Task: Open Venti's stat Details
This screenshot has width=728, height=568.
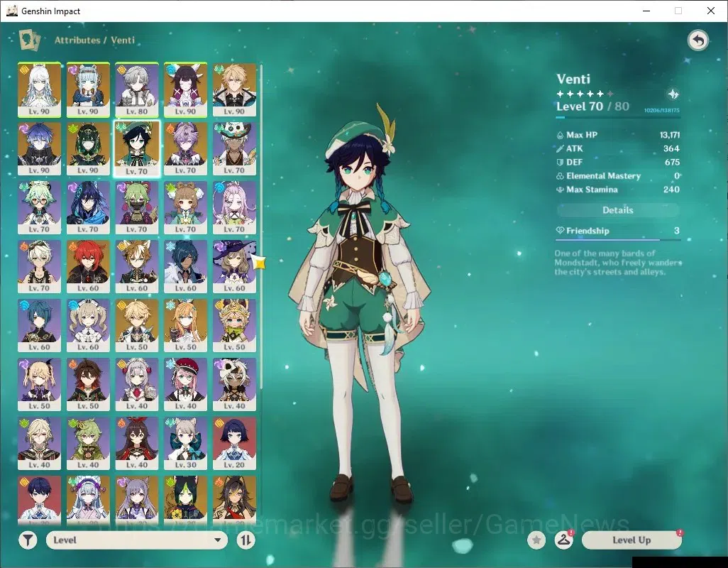Action: [x=617, y=210]
